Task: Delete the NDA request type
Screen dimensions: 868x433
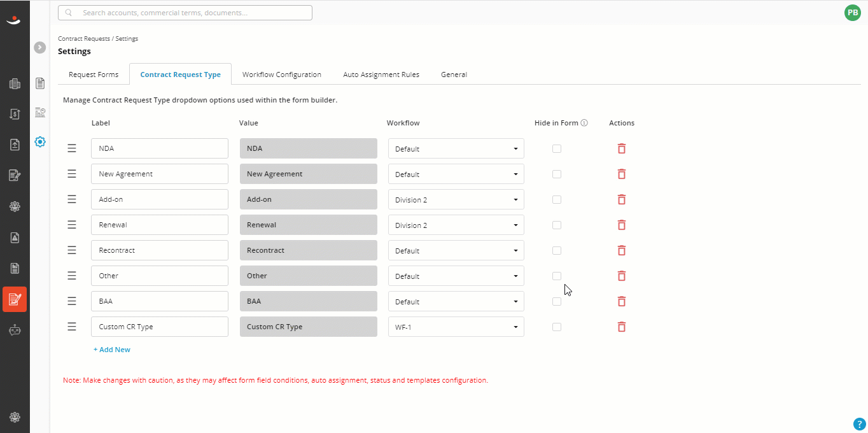Action: [622, 148]
